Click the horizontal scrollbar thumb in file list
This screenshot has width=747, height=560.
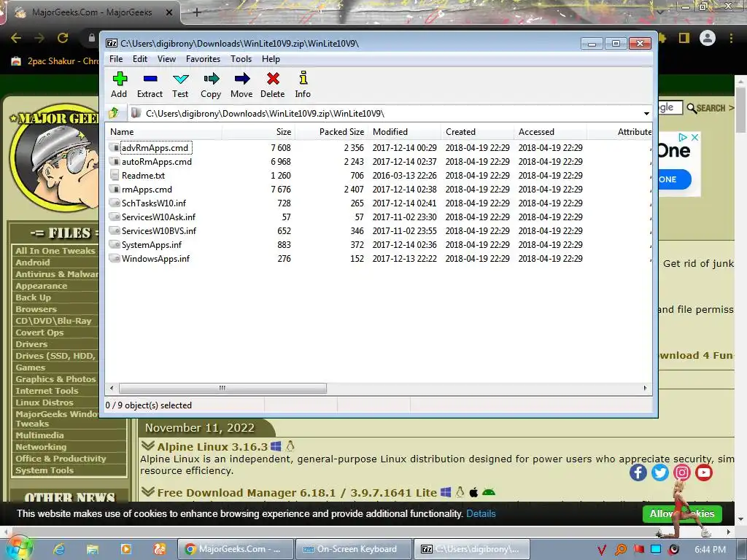tap(222, 388)
